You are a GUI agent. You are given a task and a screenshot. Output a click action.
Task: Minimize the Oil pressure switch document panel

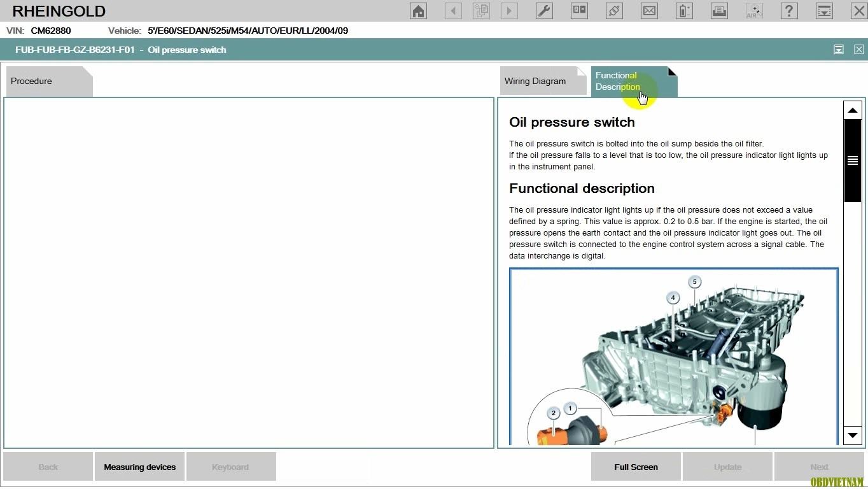839,50
